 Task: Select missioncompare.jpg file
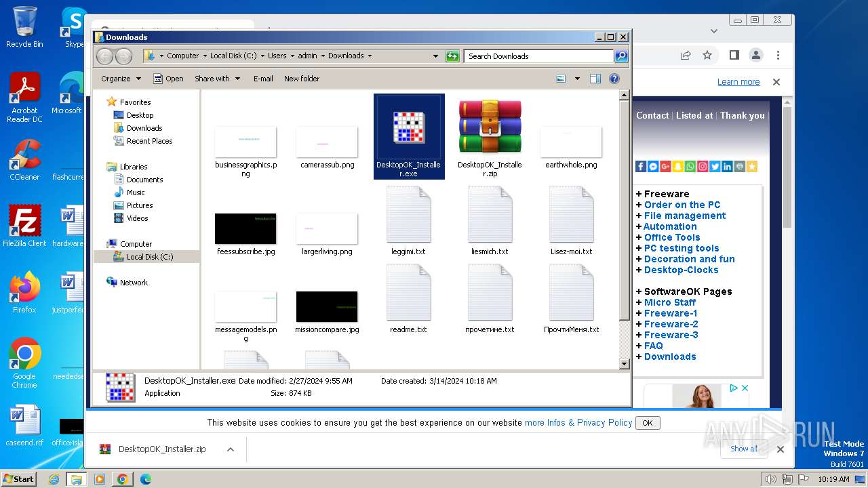[327, 312]
